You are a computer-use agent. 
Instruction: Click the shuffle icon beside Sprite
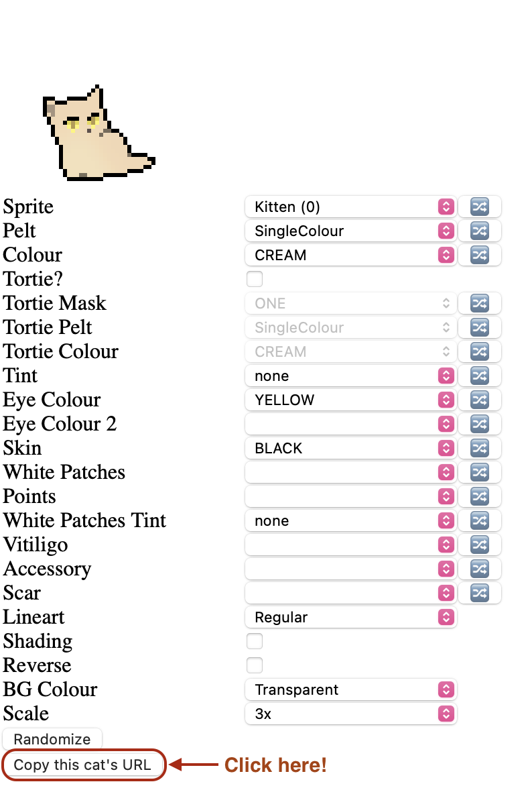click(480, 207)
